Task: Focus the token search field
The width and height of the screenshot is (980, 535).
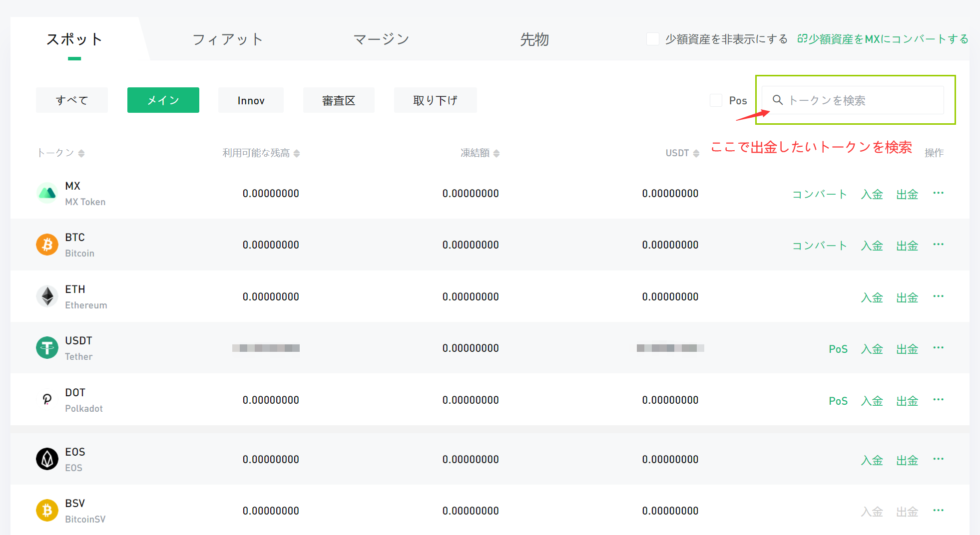Action: [853, 100]
